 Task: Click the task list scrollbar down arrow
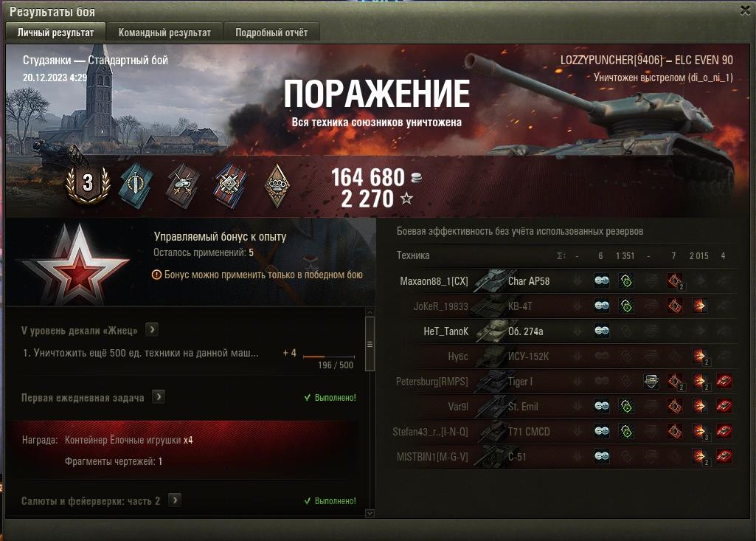tap(370, 514)
